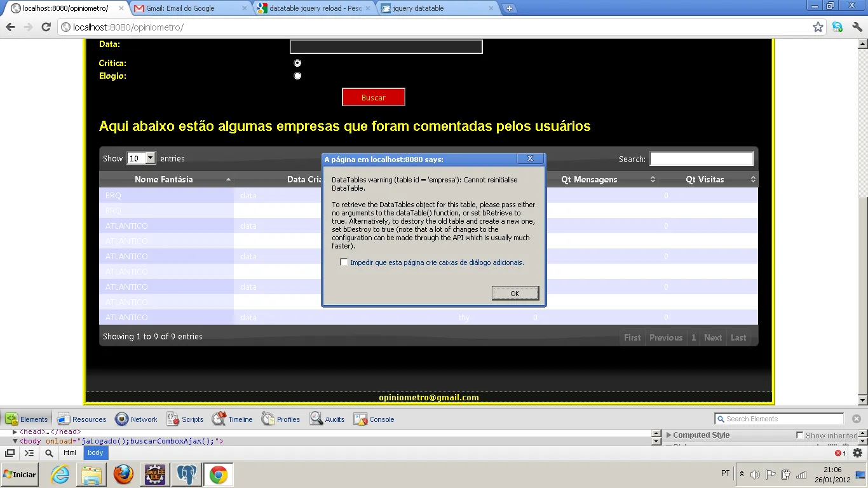Focus the table Search input box
The image size is (868, 488).
[702, 159]
